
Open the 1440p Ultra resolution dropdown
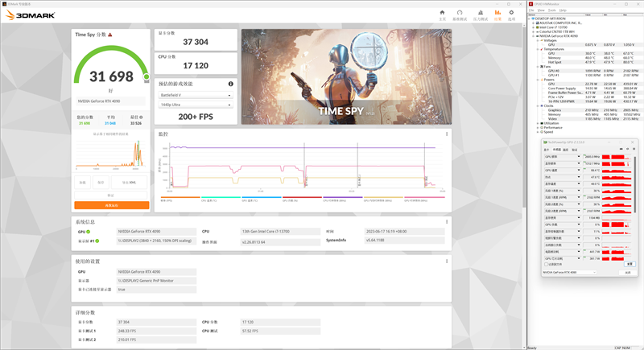[x=196, y=106]
